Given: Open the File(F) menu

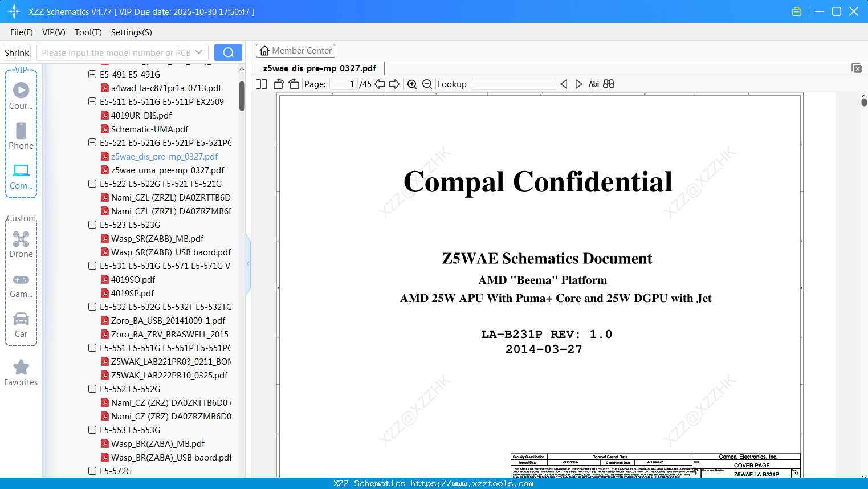Looking at the screenshot, I should coord(22,32).
